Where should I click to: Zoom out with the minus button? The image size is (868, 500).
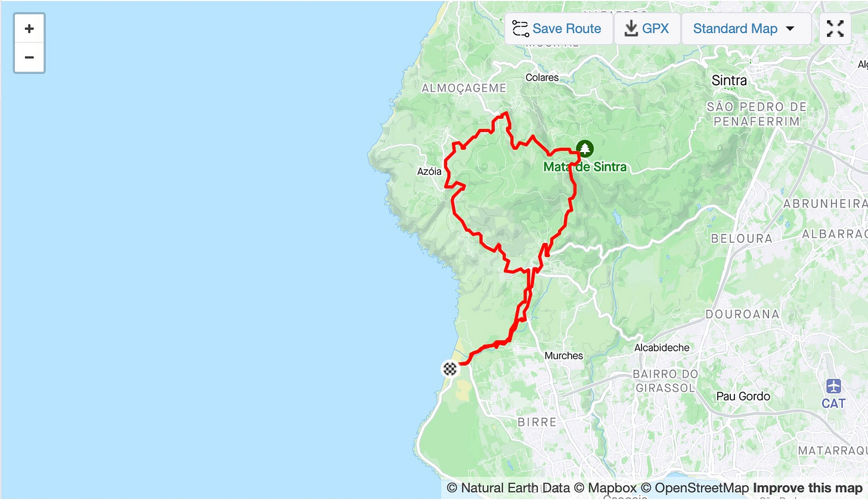[x=29, y=58]
